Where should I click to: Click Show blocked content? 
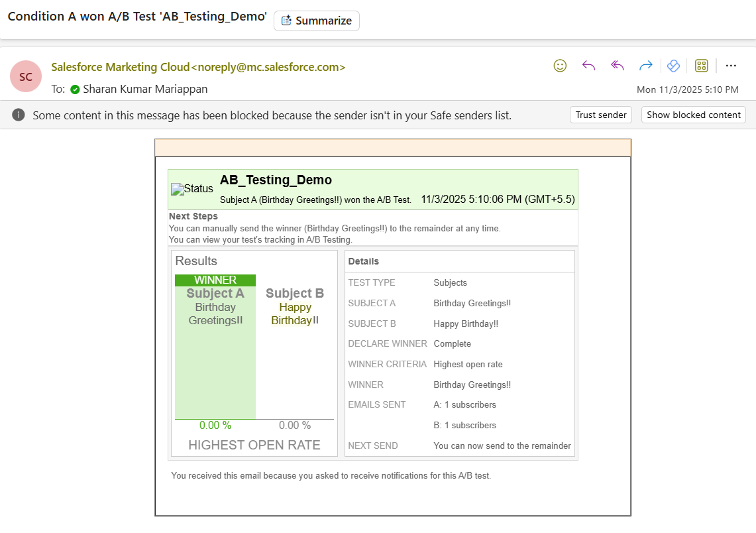coord(693,115)
